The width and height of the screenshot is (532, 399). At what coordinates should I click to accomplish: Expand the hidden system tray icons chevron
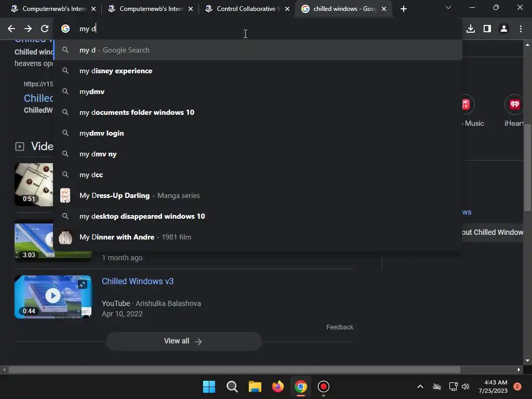point(420,387)
